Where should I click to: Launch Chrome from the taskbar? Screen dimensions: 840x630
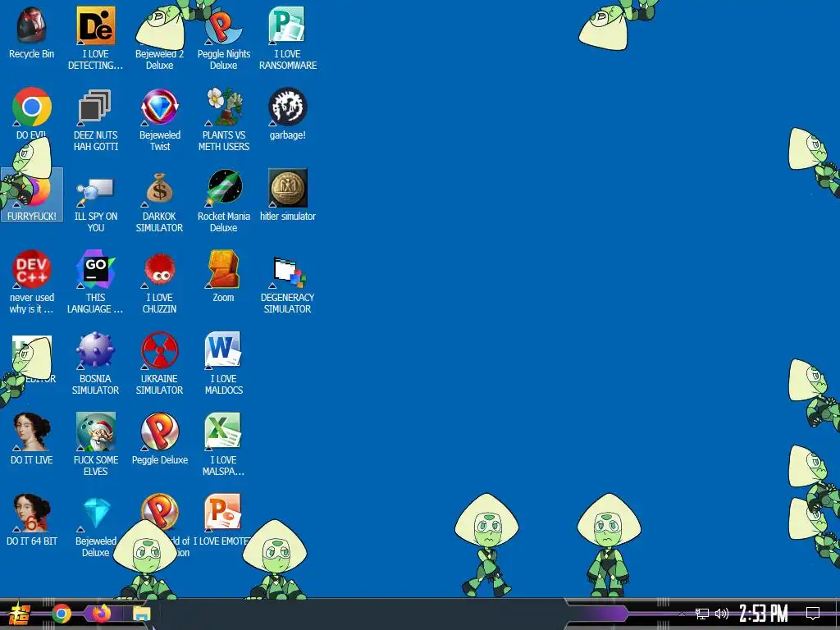pyautogui.click(x=61, y=614)
